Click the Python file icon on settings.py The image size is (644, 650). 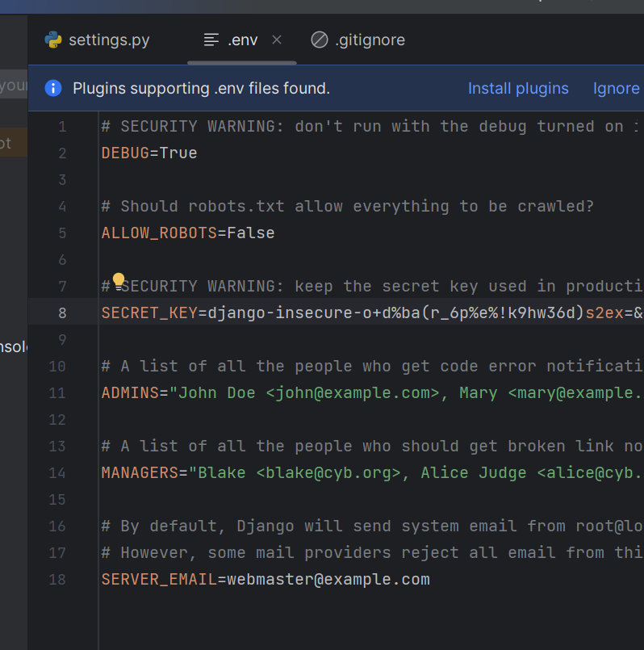pos(53,40)
